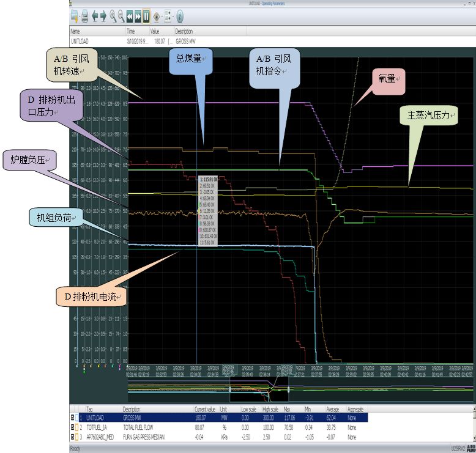Viewport: 476px width, 453px height.
Task: Click FURN GAS PRESS MEDIAN description cell
Action: (x=144, y=437)
